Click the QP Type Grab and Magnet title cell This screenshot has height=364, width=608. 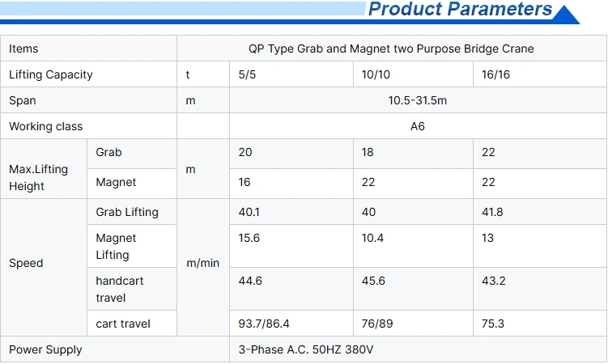tap(392, 49)
